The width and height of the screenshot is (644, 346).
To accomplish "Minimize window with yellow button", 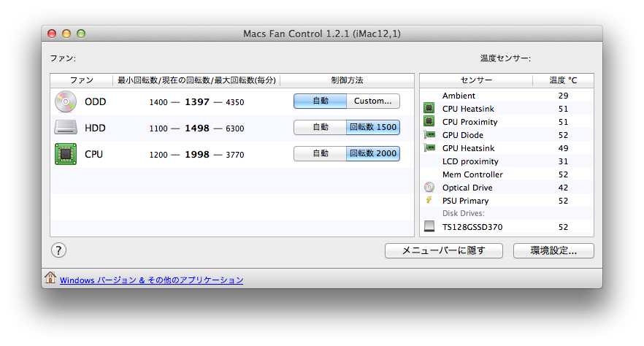I will (66, 34).
